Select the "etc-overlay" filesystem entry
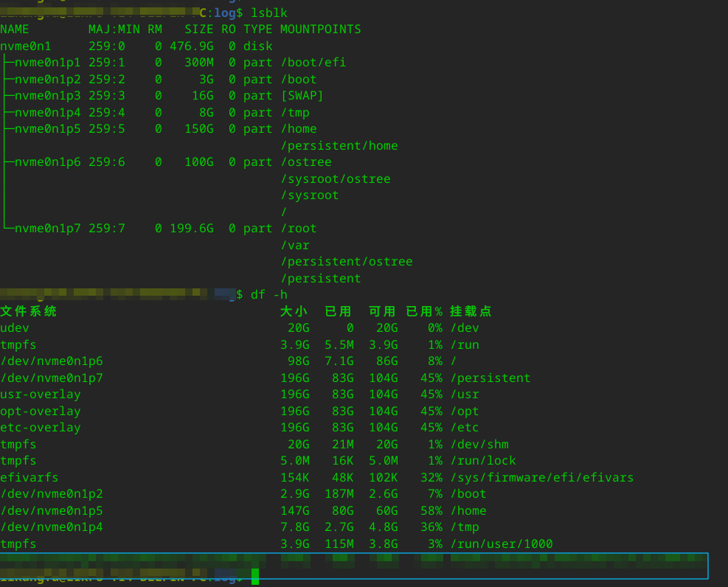The image size is (728, 587). (x=41, y=428)
